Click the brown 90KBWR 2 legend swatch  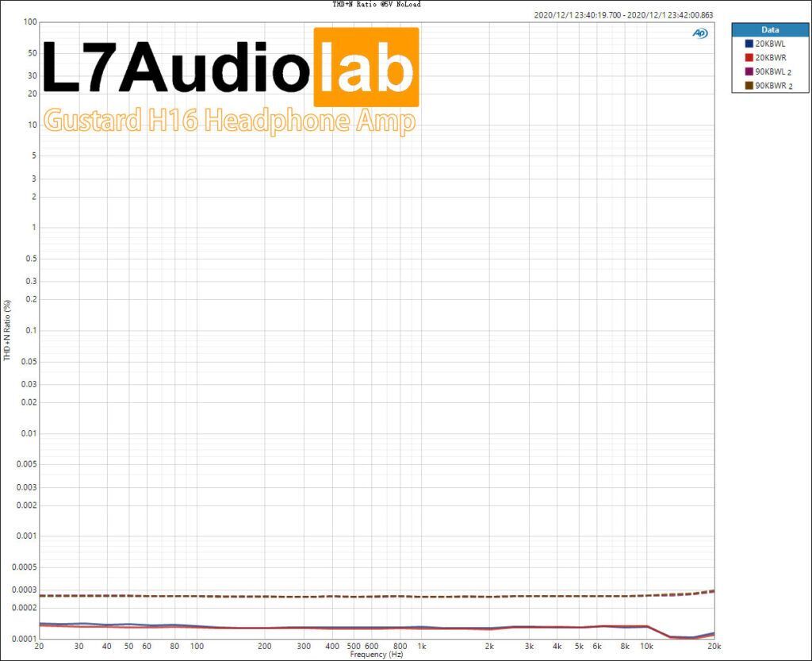pos(749,86)
